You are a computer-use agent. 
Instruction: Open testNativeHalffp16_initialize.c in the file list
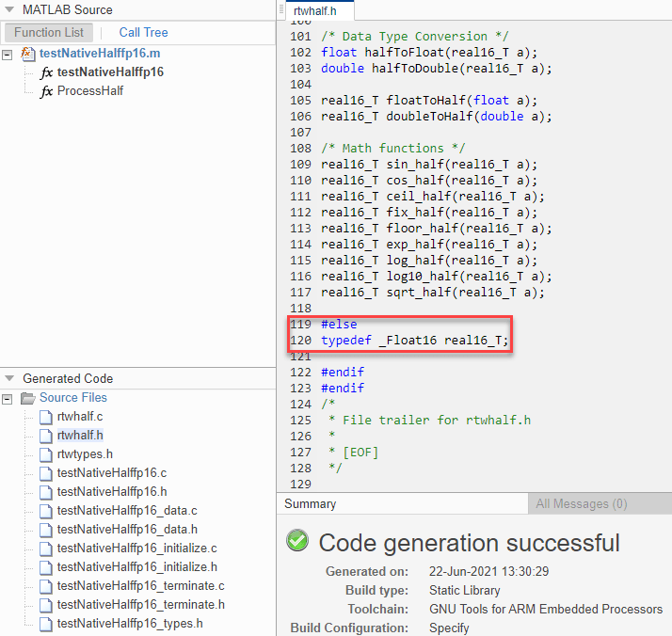137,549
